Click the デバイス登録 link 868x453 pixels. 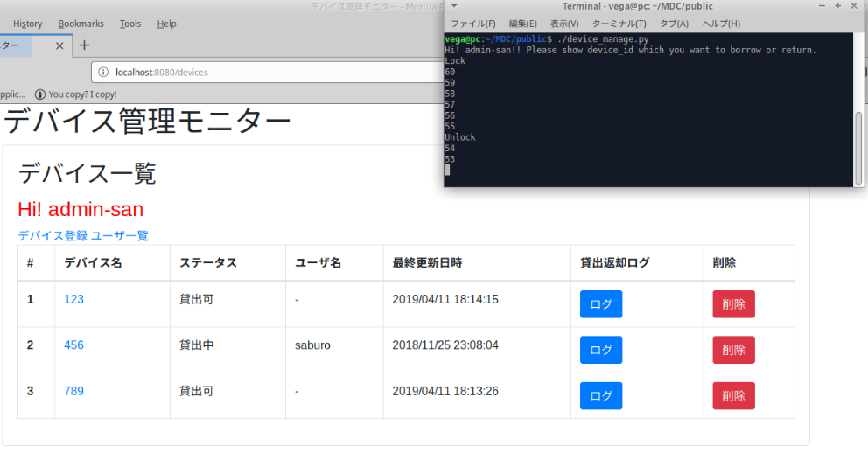click(52, 235)
